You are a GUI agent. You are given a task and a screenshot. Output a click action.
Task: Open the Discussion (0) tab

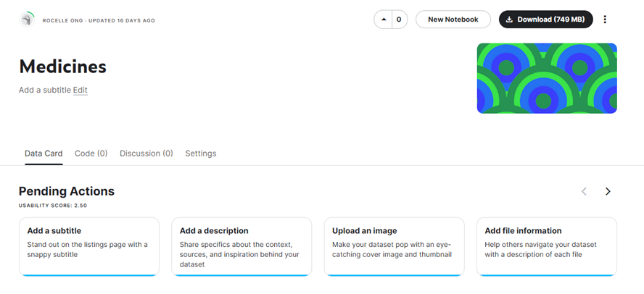(146, 154)
